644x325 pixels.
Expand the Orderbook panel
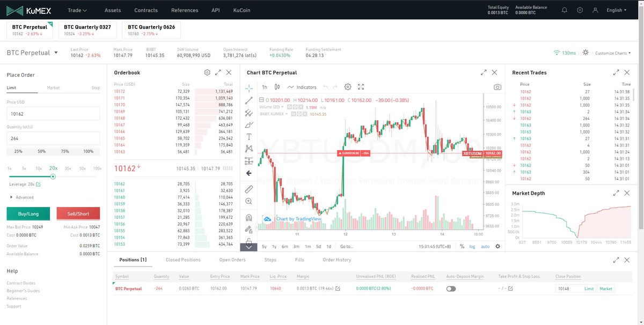218,72
